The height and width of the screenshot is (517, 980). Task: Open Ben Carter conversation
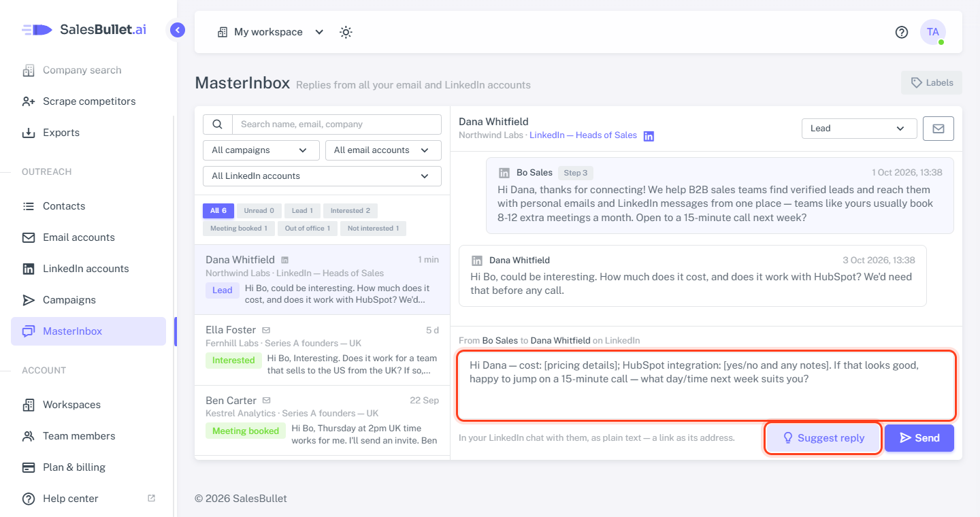tap(322, 421)
